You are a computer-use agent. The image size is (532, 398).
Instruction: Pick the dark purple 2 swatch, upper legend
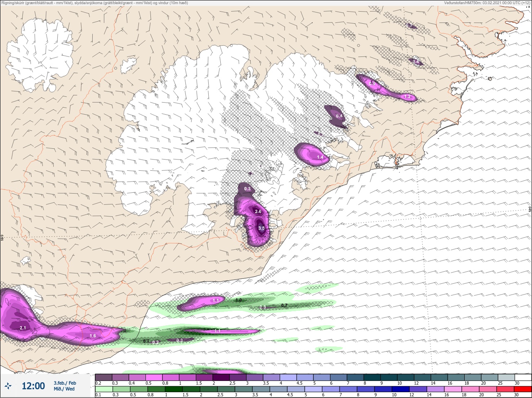[x=221, y=377]
